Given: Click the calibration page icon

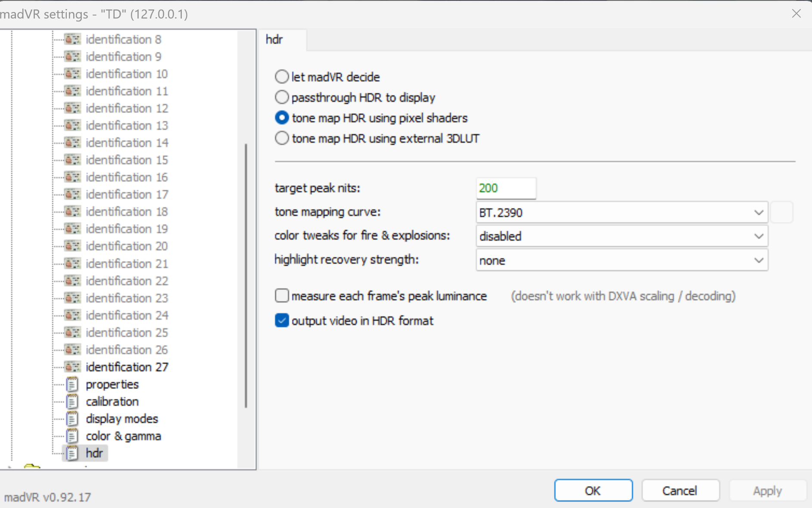Looking at the screenshot, I should coord(72,401).
